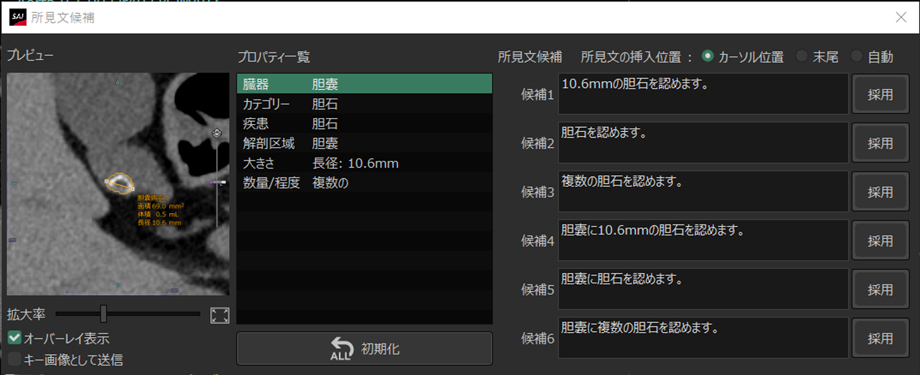
Task: Toggle the オーバーレイ表示 checkbox
Action: 15,338
